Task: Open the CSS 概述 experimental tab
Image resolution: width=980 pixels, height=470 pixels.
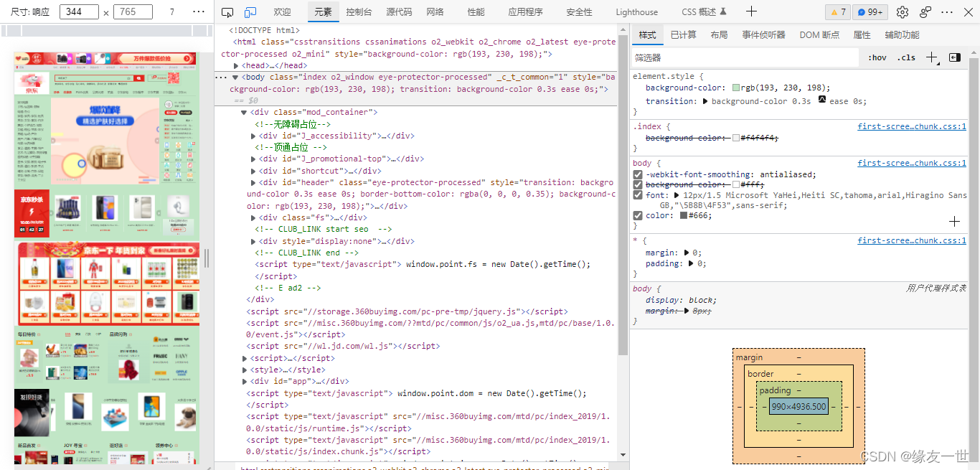Action: (705, 12)
